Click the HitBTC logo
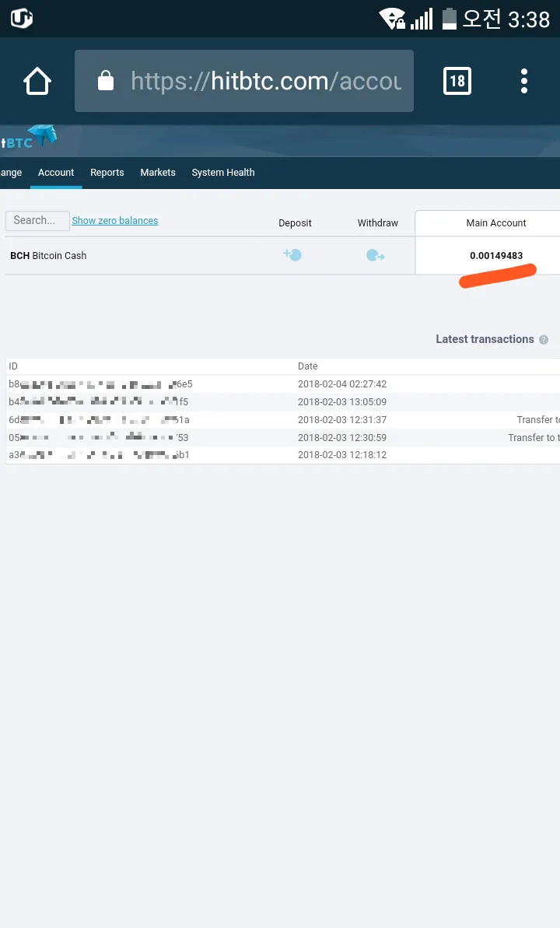The height and width of the screenshot is (928, 560). point(29,138)
